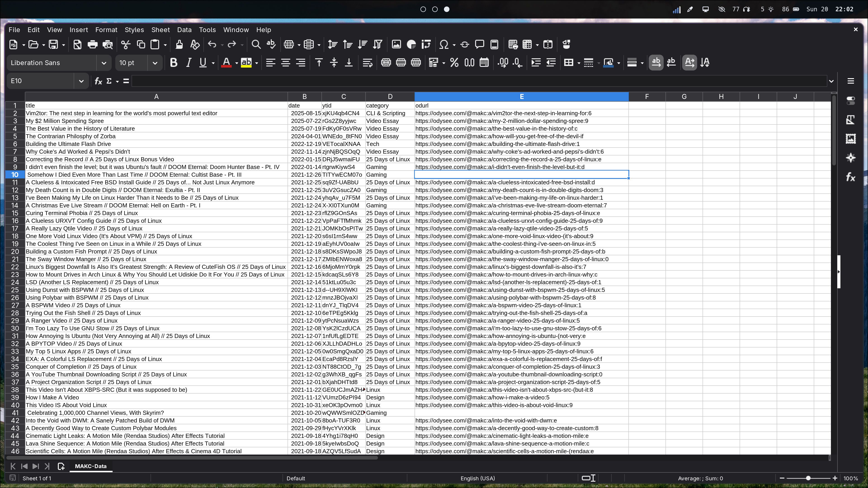This screenshot has width=868, height=488.
Task: Open the Paste options dropdown arrow
Action: (x=165, y=45)
